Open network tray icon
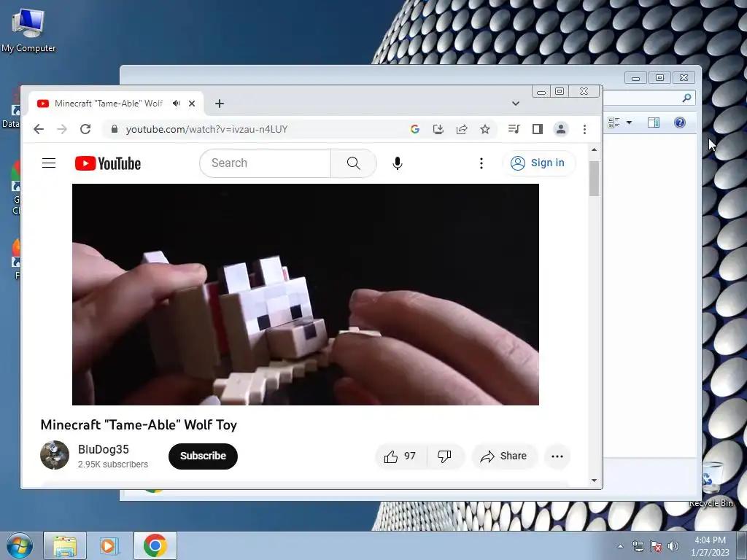 638,546
